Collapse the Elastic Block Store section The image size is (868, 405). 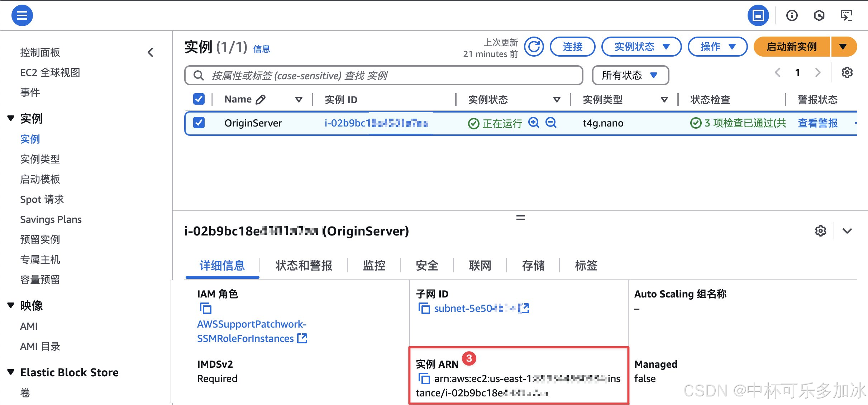click(x=11, y=372)
